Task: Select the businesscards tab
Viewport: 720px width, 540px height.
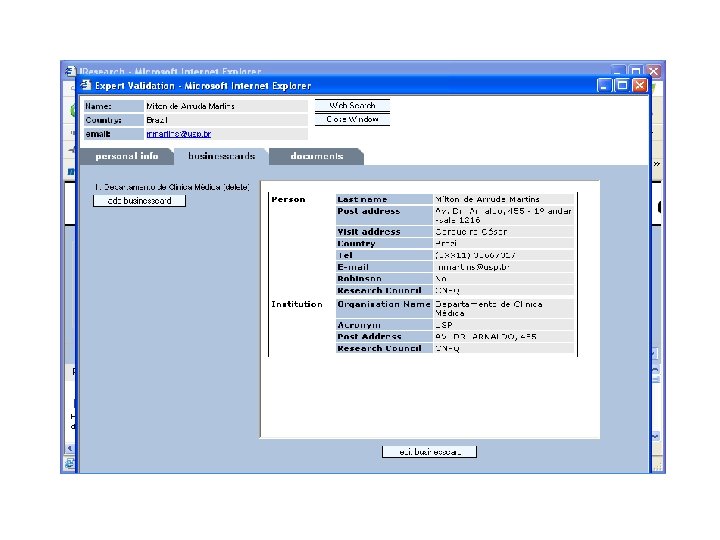Action: pyautogui.click(x=221, y=156)
